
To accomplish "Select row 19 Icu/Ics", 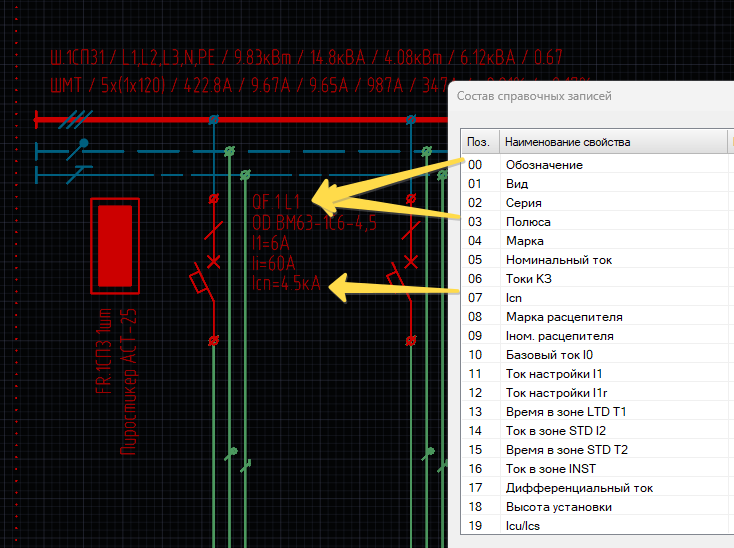I will tap(598, 526).
